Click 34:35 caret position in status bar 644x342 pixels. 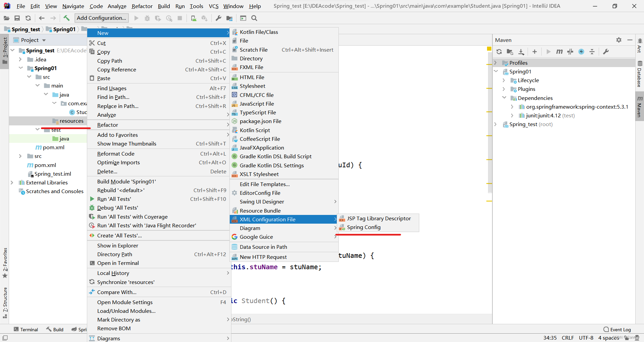pos(550,338)
